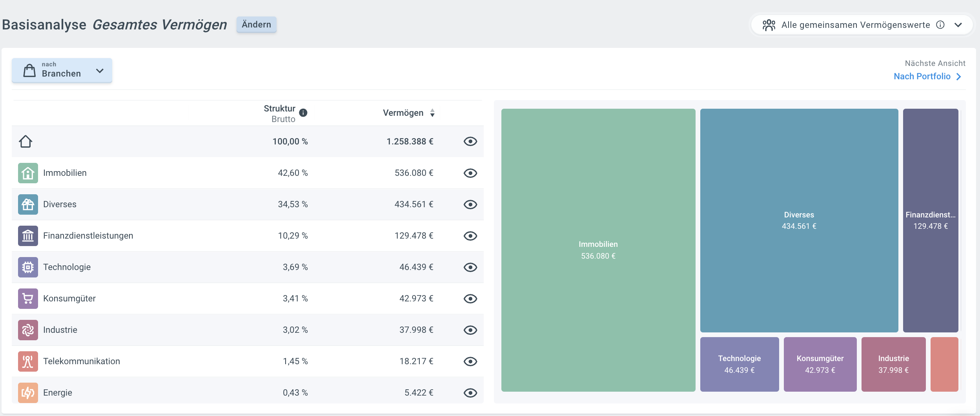Screen dimensions: 980x416
Task: Click the Telekommunikation antenna icon
Action: click(x=28, y=361)
